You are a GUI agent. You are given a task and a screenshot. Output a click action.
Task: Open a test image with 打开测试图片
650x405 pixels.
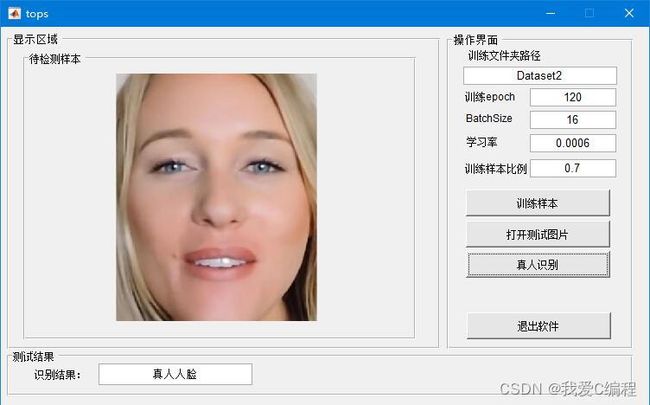[538, 234]
